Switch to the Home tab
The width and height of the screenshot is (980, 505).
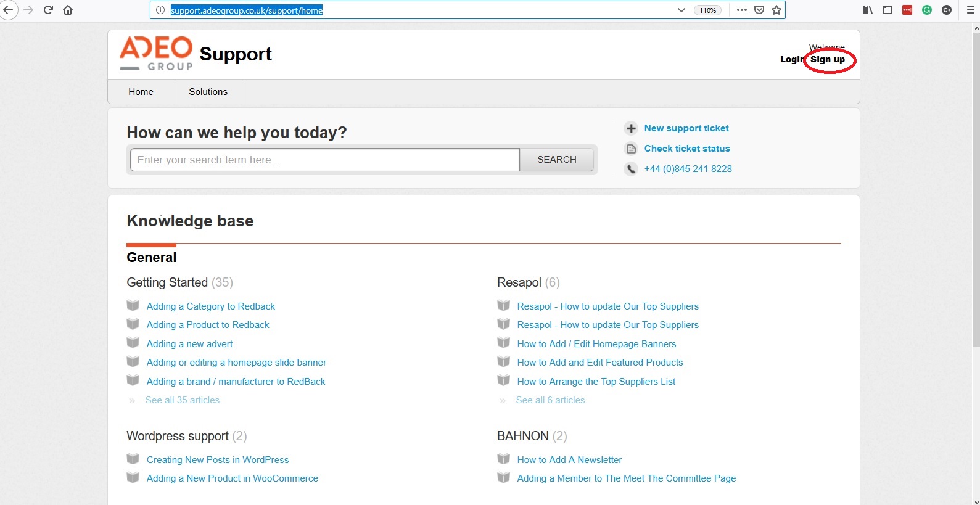coord(141,91)
